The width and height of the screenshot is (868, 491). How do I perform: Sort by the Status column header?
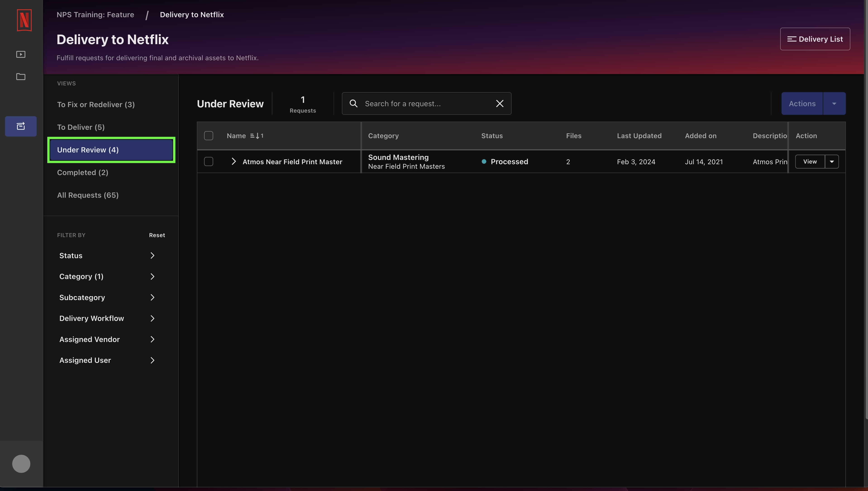(492, 136)
